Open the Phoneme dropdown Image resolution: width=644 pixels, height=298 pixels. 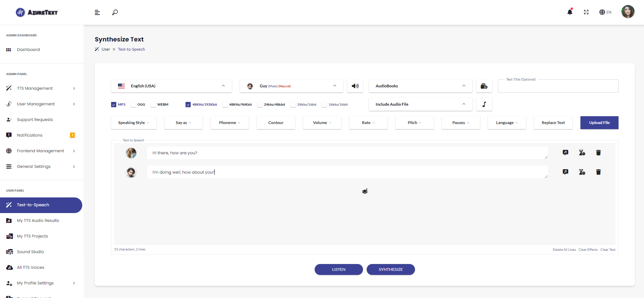pyautogui.click(x=230, y=123)
